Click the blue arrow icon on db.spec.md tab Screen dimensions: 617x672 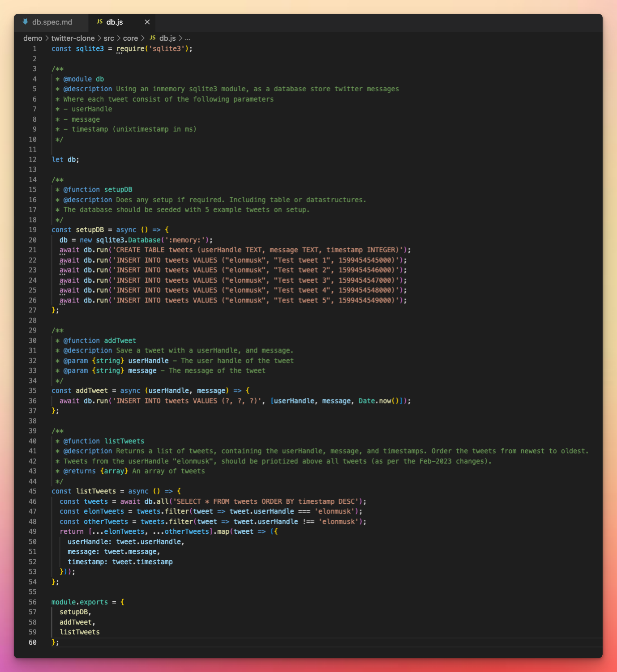(25, 21)
